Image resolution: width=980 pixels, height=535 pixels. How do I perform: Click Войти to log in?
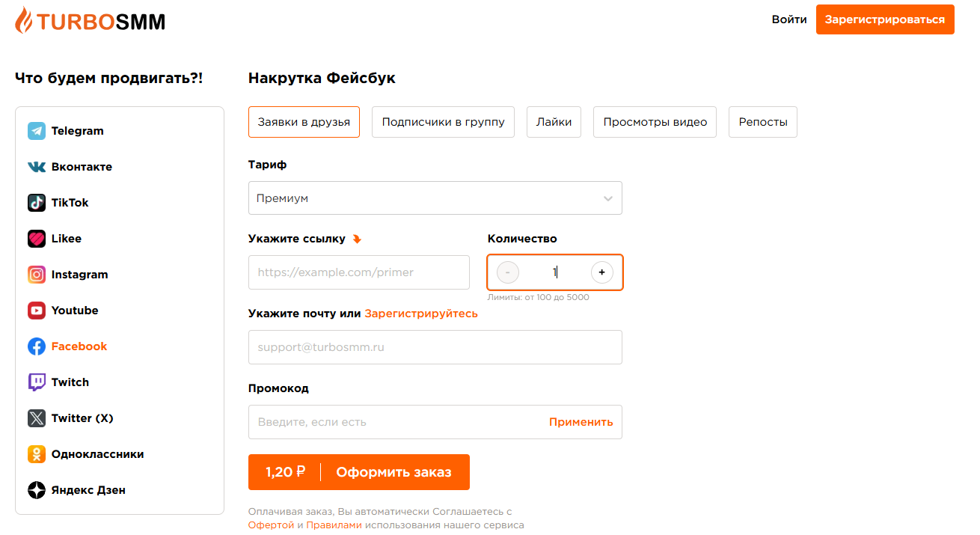tap(789, 19)
